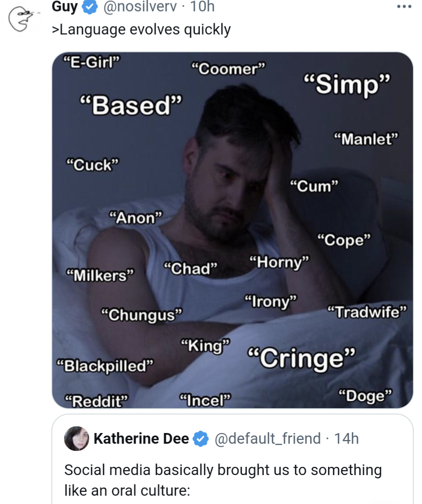The image size is (422, 504).
Task: Click the "Based" label in the meme
Action: pyautogui.click(x=131, y=105)
